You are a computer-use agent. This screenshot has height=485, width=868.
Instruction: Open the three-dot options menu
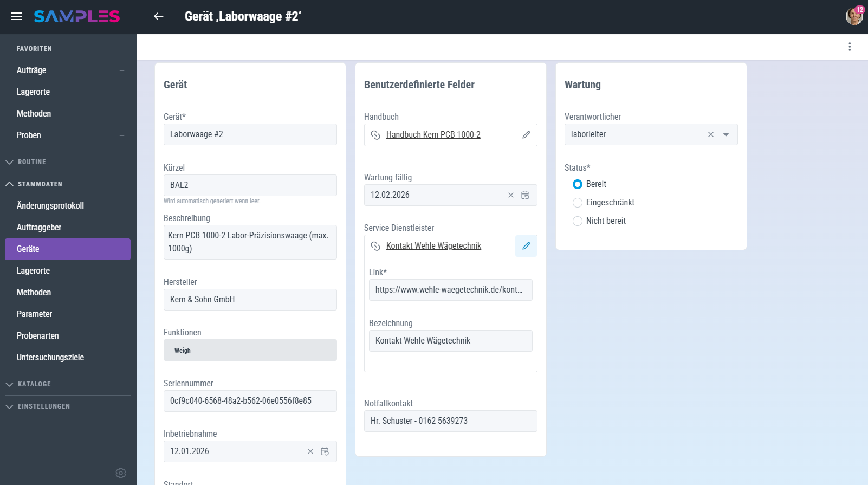coord(849,47)
